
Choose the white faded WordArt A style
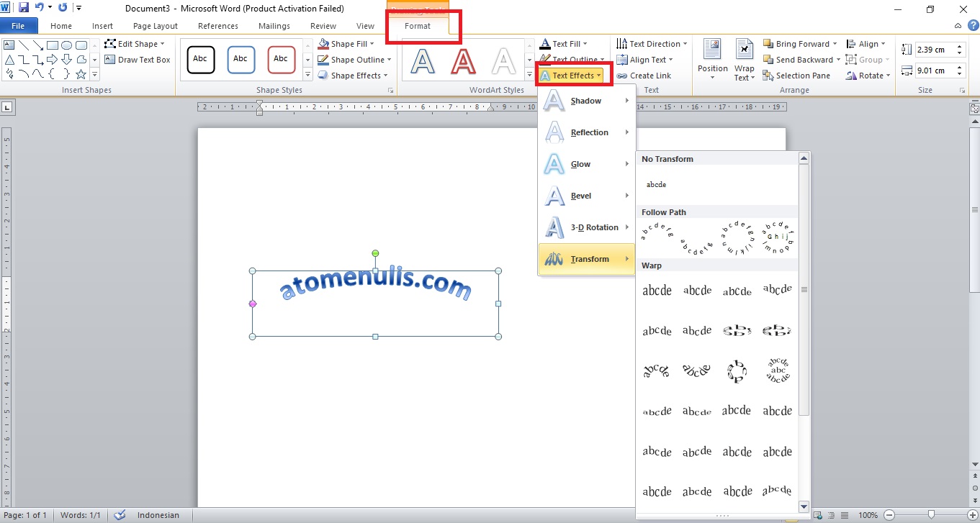(x=503, y=60)
